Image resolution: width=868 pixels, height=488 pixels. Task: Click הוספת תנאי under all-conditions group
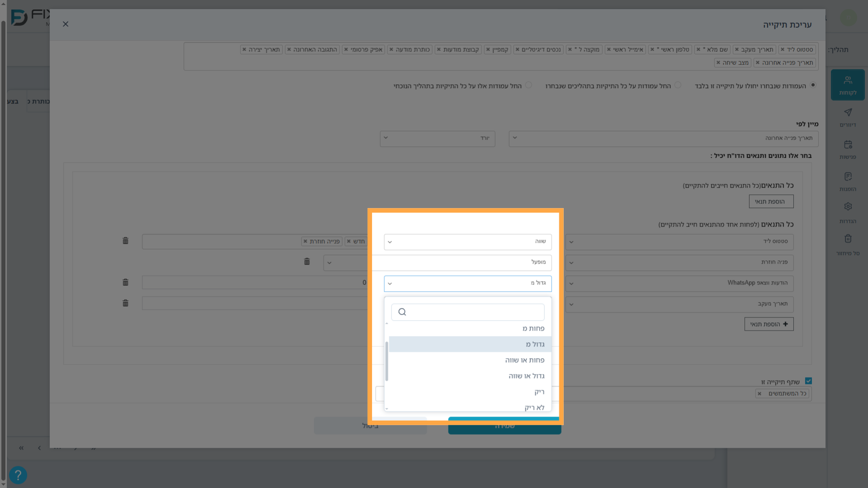[x=771, y=201]
